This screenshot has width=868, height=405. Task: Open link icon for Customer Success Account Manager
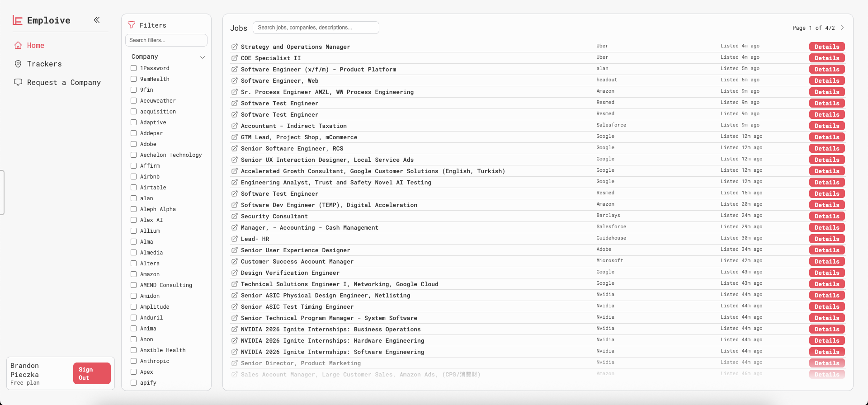pyautogui.click(x=235, y=261)
